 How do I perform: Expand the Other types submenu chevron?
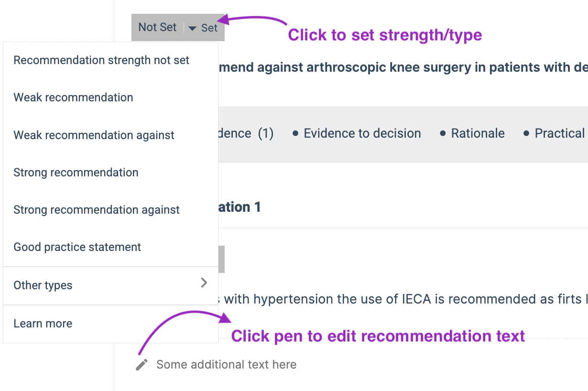click(x=204, y=282)
